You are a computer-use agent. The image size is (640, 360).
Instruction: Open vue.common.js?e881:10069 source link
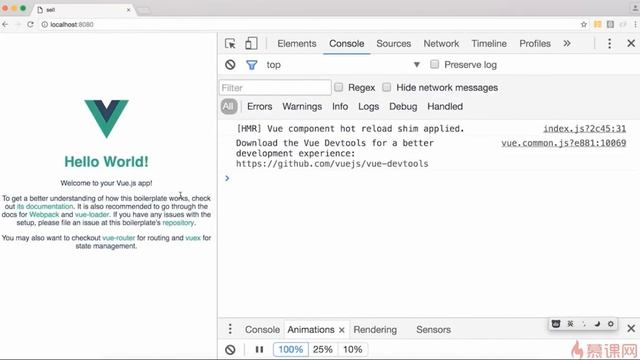point(564,143)
